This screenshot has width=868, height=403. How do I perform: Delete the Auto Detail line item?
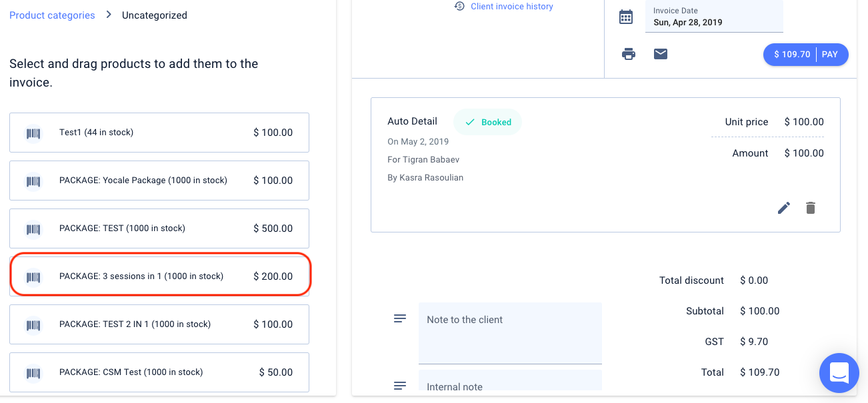(811, 208)
